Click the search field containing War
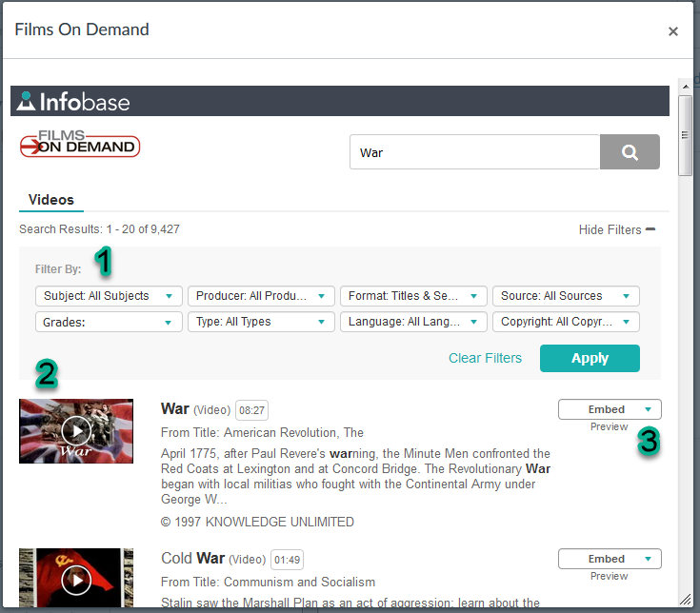 474,152
